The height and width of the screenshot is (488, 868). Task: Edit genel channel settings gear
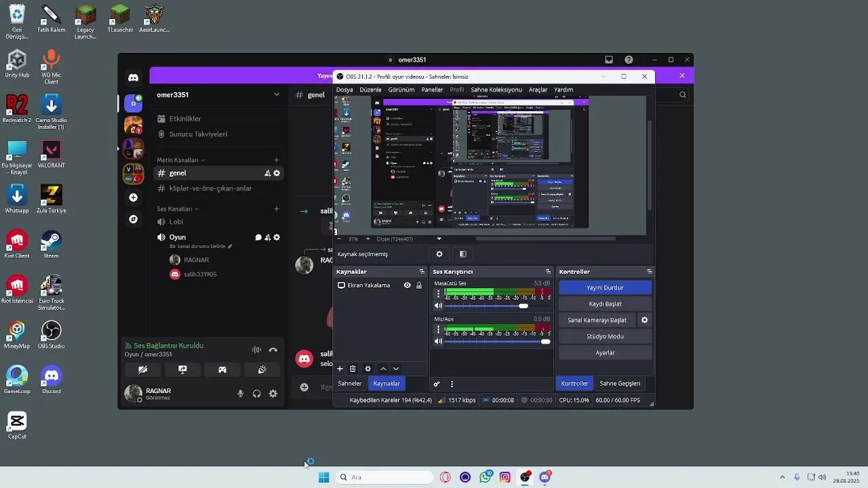pos(277,174)
